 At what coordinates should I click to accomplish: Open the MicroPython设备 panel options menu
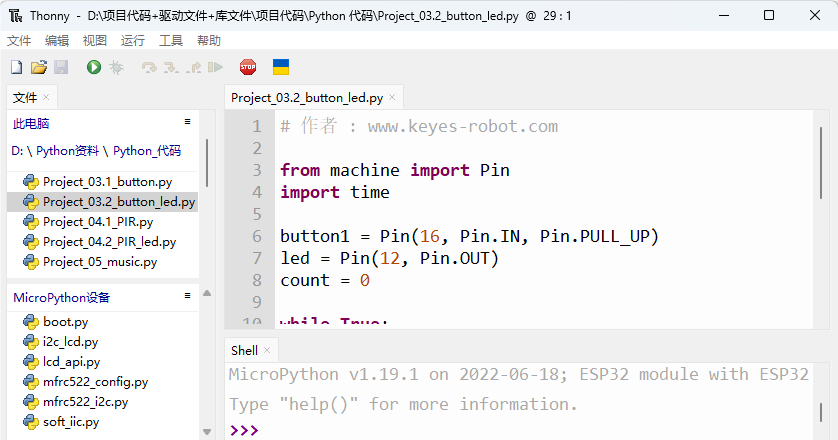[x=188, y=296]
